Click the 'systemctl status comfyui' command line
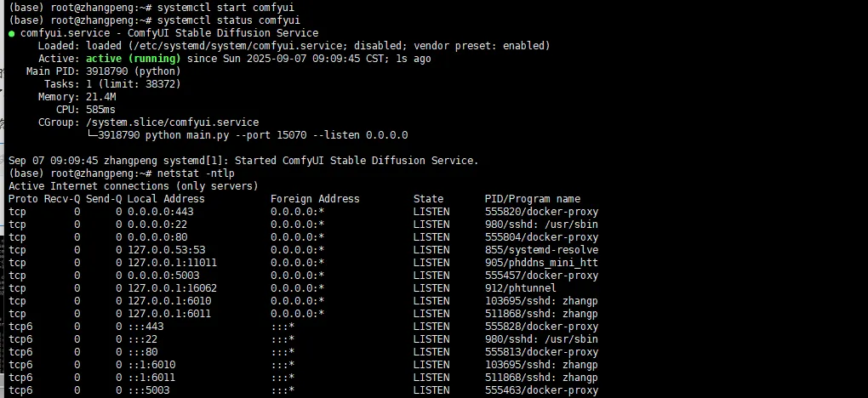868x398 pixels. pos(229,20)
